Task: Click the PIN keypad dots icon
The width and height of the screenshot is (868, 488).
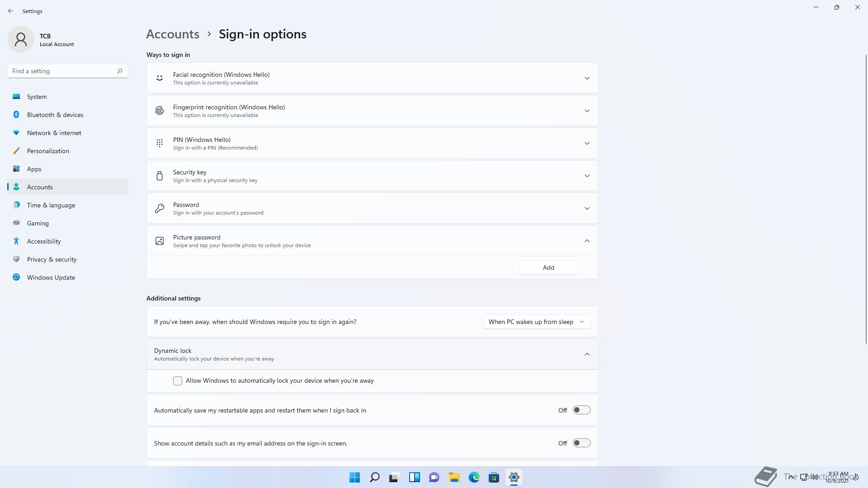Action: (160, 143)
